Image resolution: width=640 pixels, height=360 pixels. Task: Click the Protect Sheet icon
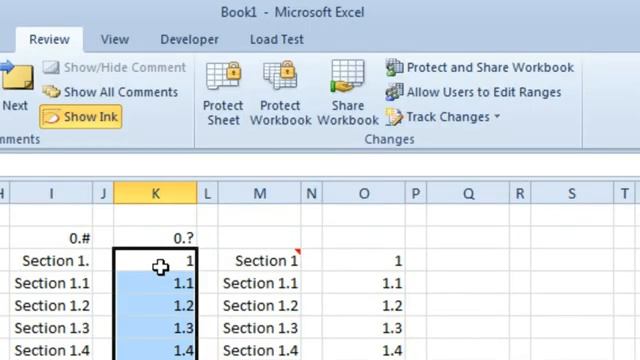tap(223, 76)
